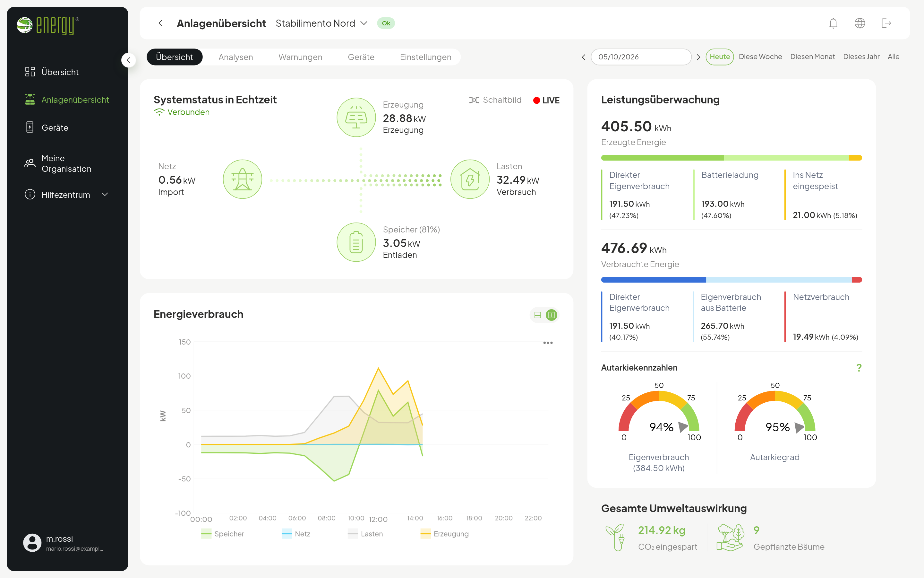The image size is (924, 578).
Task: Select Diese Woche time range
Action: coord(760,57)
